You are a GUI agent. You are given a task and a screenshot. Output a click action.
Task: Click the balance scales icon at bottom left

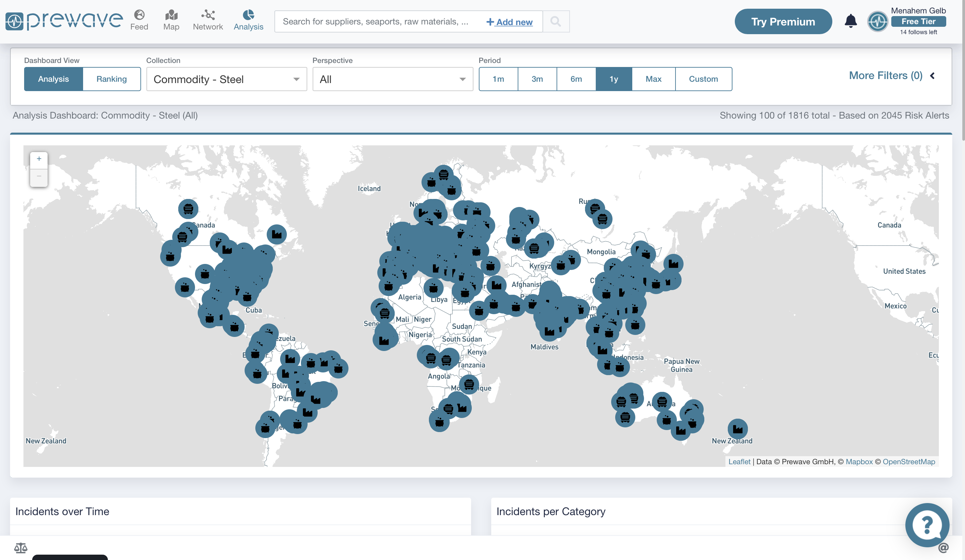[21, 548]
